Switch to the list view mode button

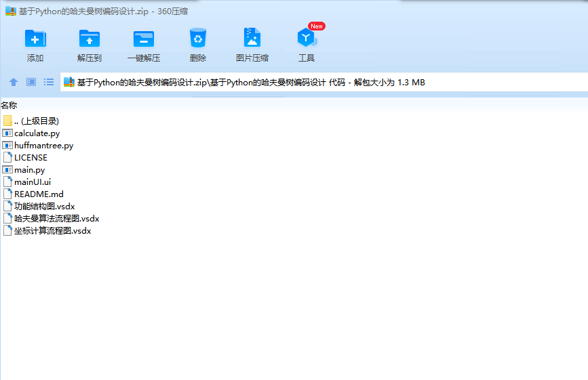tap(49, 82)
